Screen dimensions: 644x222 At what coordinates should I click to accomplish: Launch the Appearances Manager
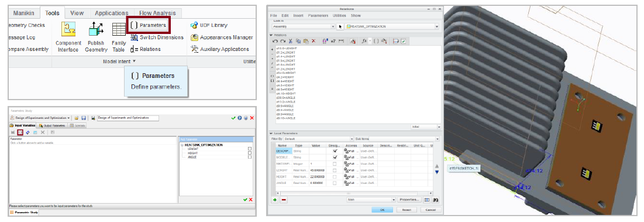tap(221, 37)
